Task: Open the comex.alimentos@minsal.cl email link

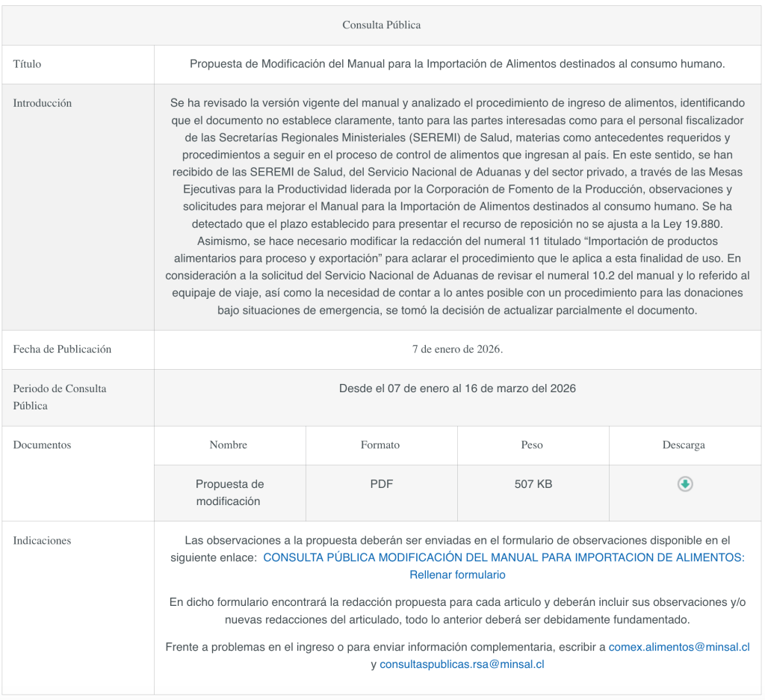Action: coord(679,647)
